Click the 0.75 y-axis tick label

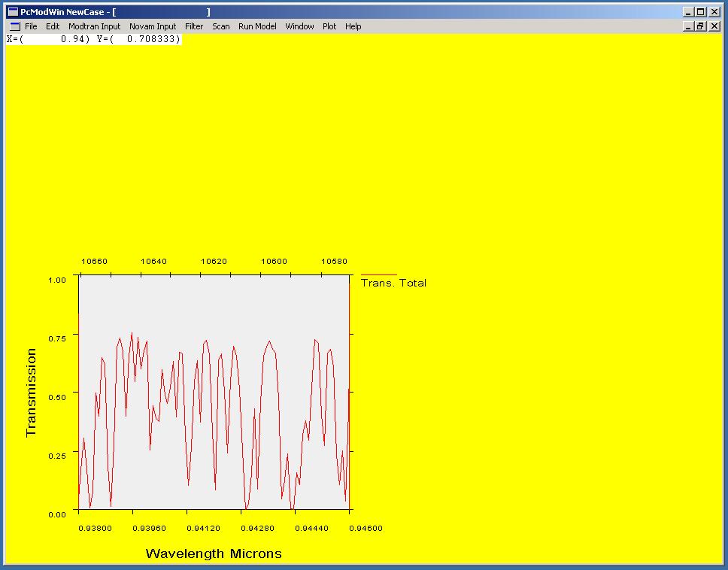[x=57, y=338]
